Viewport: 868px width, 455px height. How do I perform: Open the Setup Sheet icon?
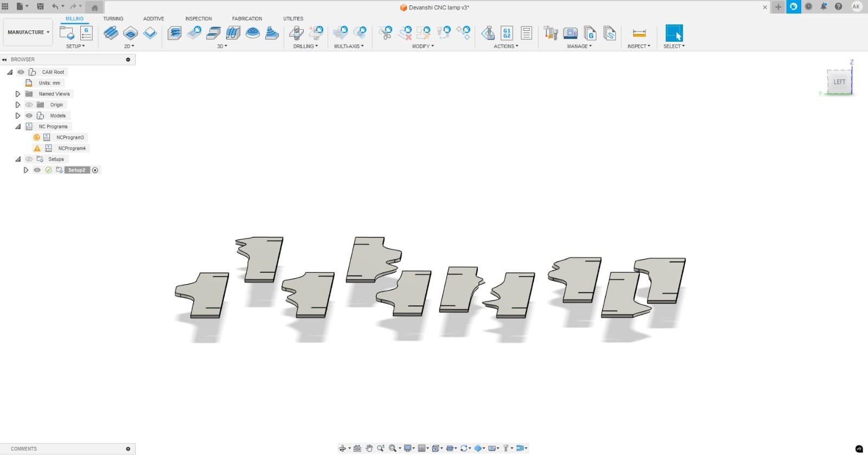(526, 33)
